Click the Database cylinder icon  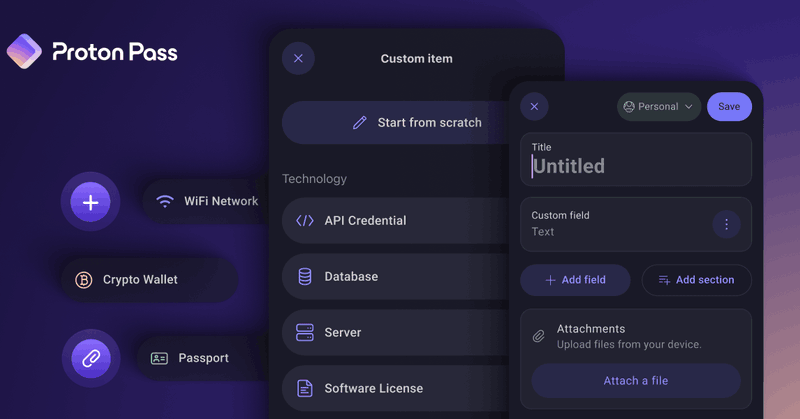point(305,277)
